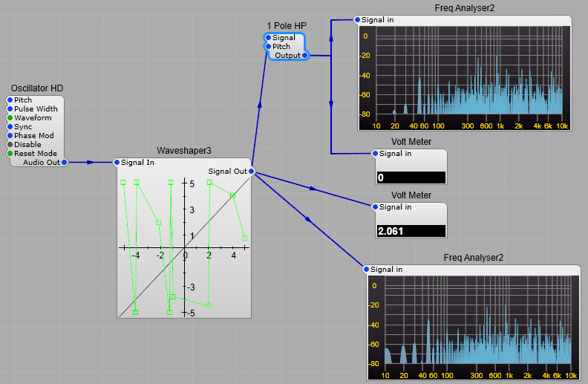Click the Disable label on Oscillator HD
The image size is (588, 384).
27,145
